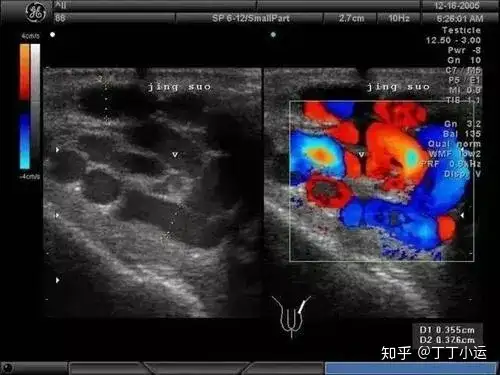
Task: Click the 12-16-2005 date field
Action: point(456,6)
